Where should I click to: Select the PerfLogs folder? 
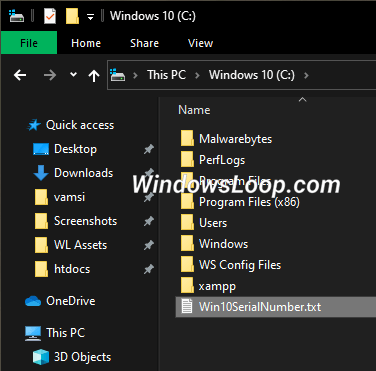pyautogui.click(x=222, y=160)
